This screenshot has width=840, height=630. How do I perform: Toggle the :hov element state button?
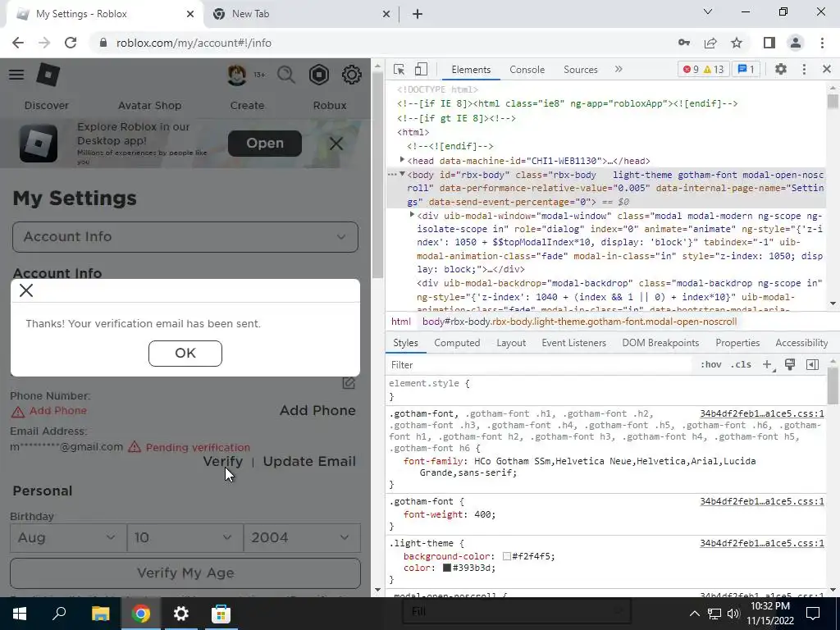(x=710, y=365)
